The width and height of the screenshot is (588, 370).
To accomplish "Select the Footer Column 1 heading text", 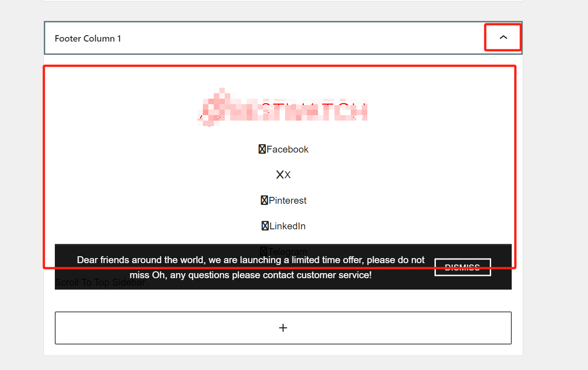I will (88, 38).
